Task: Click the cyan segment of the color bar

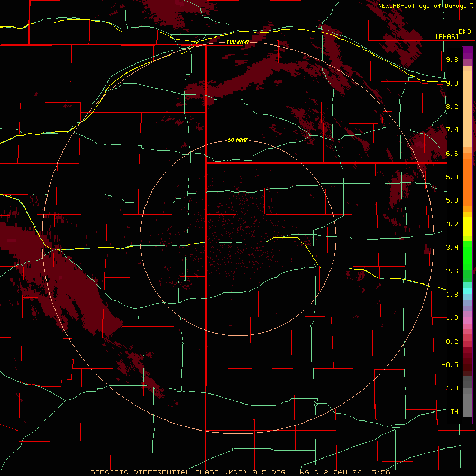Action: coord(467,290)
